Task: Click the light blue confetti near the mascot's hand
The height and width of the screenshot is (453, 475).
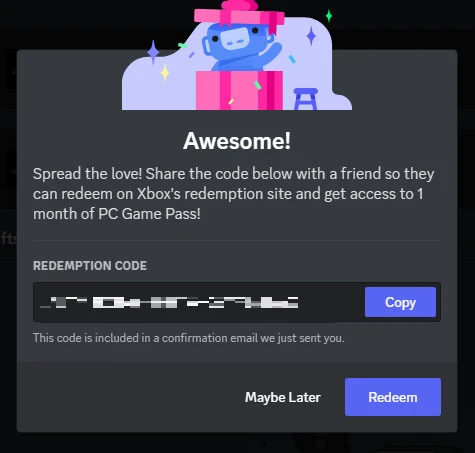Action: 292,59
